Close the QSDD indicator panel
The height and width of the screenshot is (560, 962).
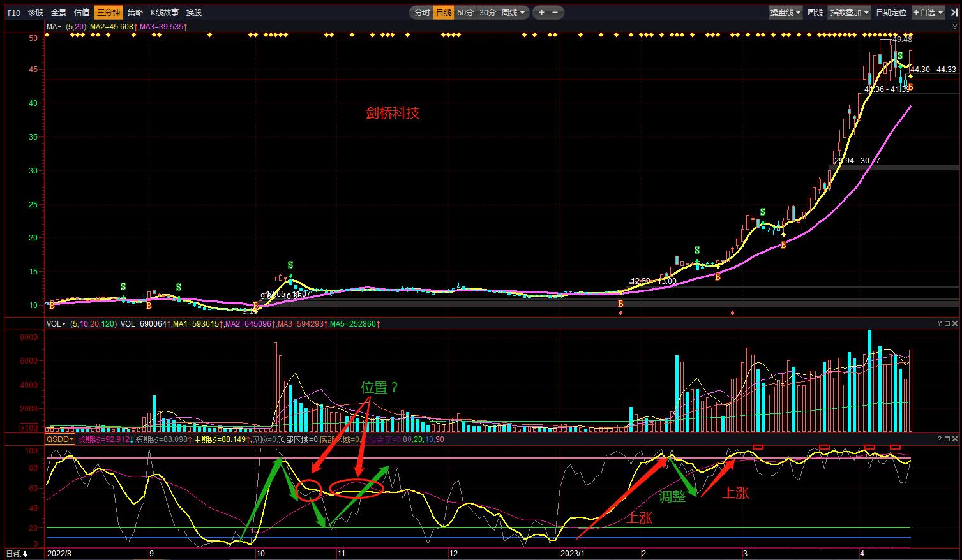tap(954, 439)
